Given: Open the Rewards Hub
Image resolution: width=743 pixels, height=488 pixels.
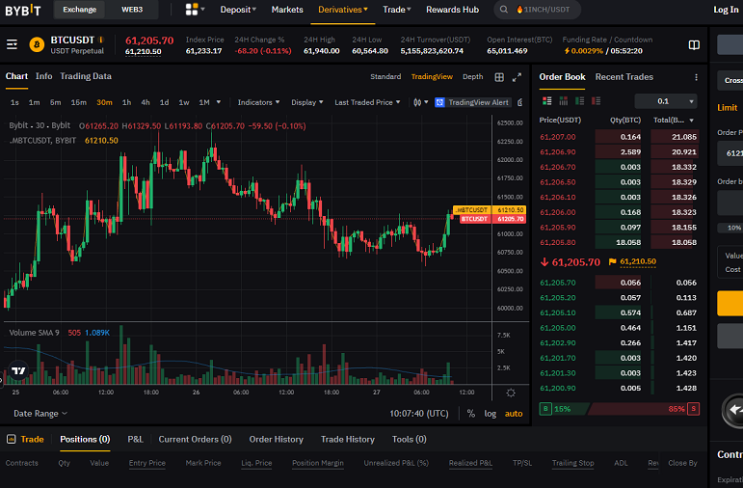Looking at the screenshot, I should 452,9.
